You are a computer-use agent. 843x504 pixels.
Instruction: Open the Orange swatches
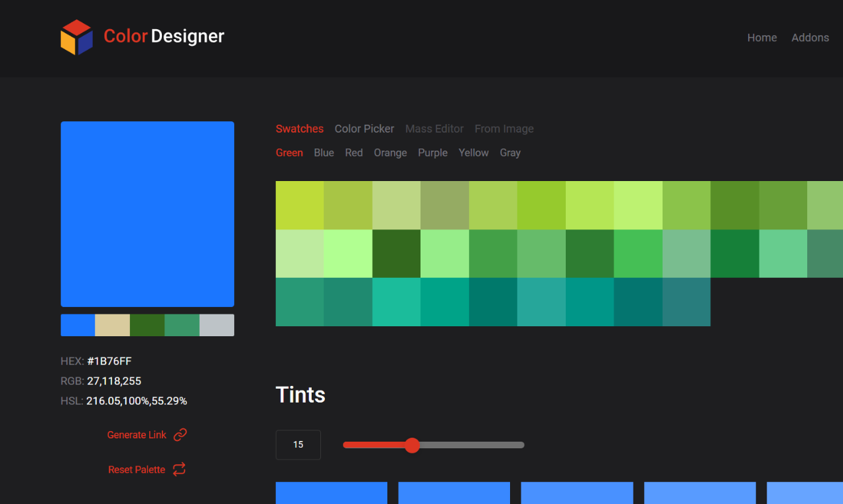(390, 153)
